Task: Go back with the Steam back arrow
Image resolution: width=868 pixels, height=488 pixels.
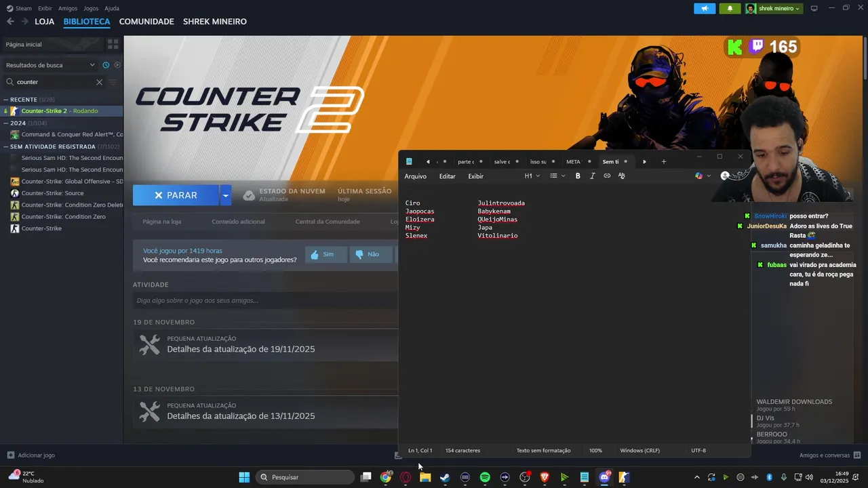Action: pyautogui.click(x=10, y=22)
